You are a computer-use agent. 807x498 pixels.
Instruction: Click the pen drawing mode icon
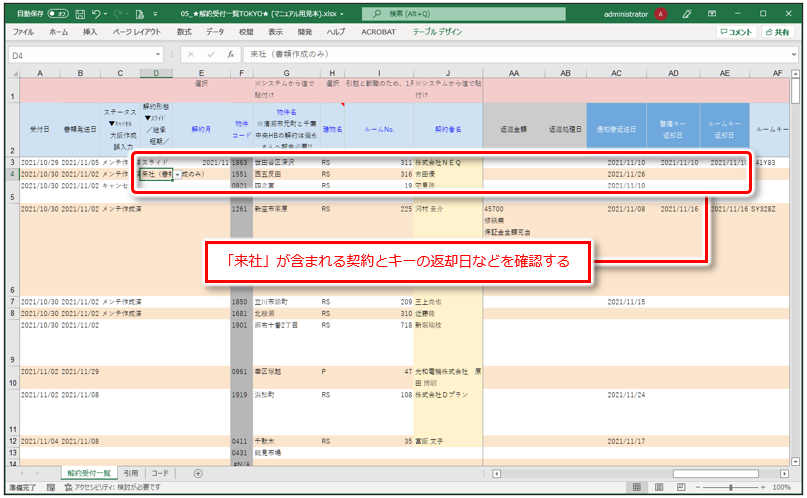687,14
